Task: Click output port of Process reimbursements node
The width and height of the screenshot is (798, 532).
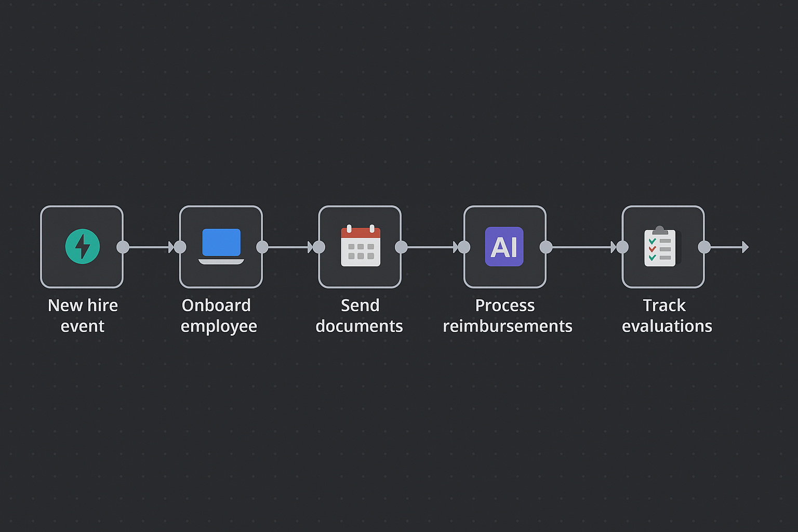Action: tap(547, 247)
